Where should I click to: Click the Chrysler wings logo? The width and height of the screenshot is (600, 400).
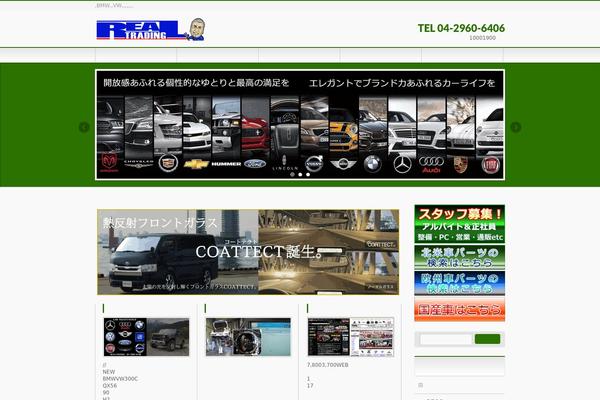139,163
